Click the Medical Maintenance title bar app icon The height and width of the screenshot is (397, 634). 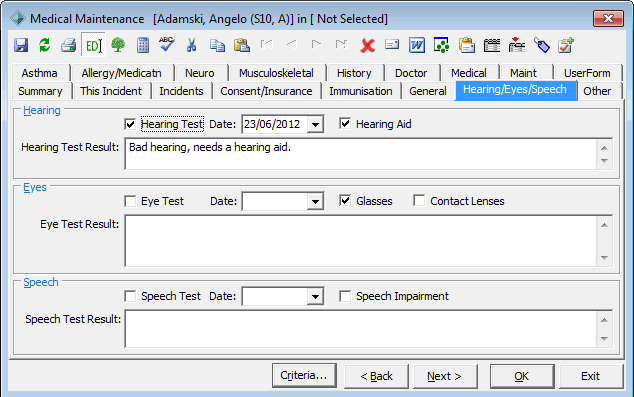(17, 19)
